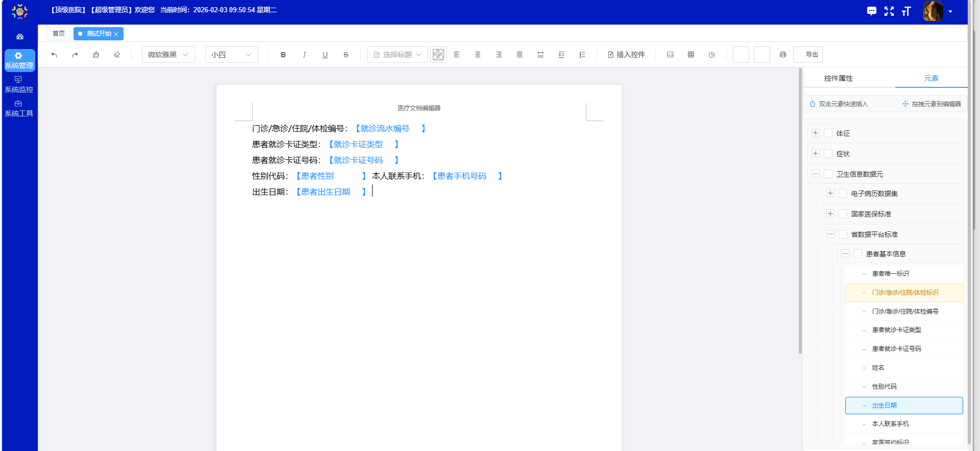Click the 导出 export button

[x=808, y=55]
